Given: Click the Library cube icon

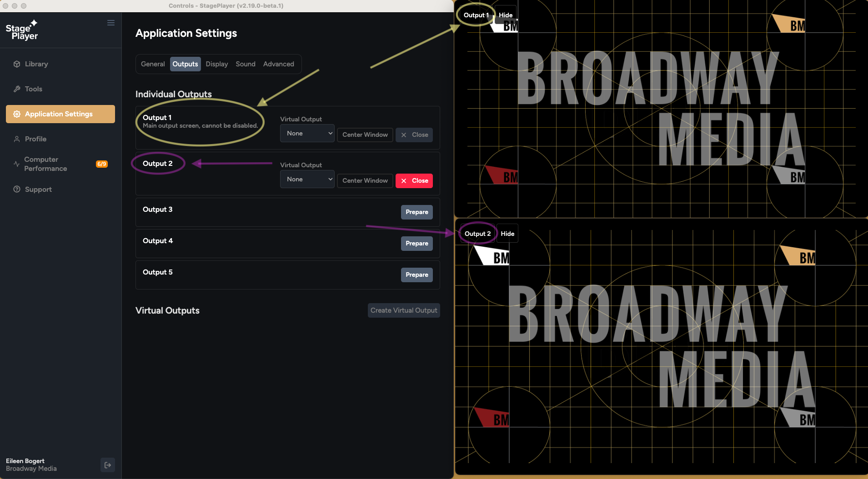Looking at the screenshot, I should [x=17, y=64].
